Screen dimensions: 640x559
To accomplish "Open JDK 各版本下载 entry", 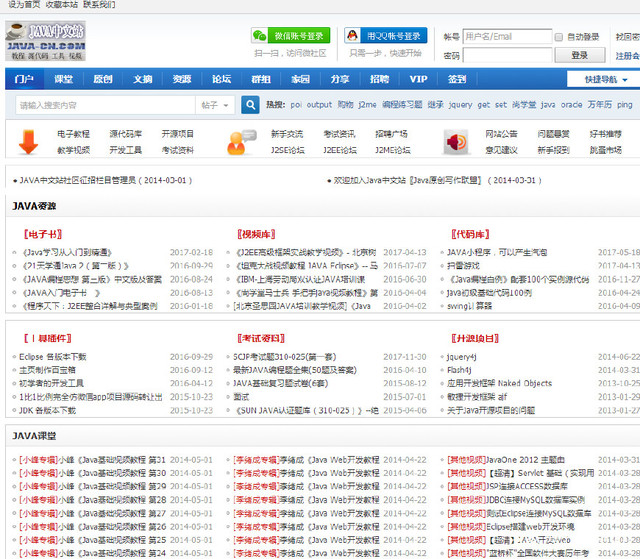I will [47, 410].
